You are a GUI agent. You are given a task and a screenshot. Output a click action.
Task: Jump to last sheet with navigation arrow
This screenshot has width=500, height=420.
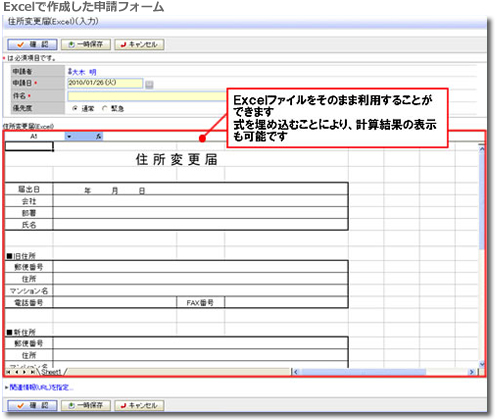click(32, 372)
